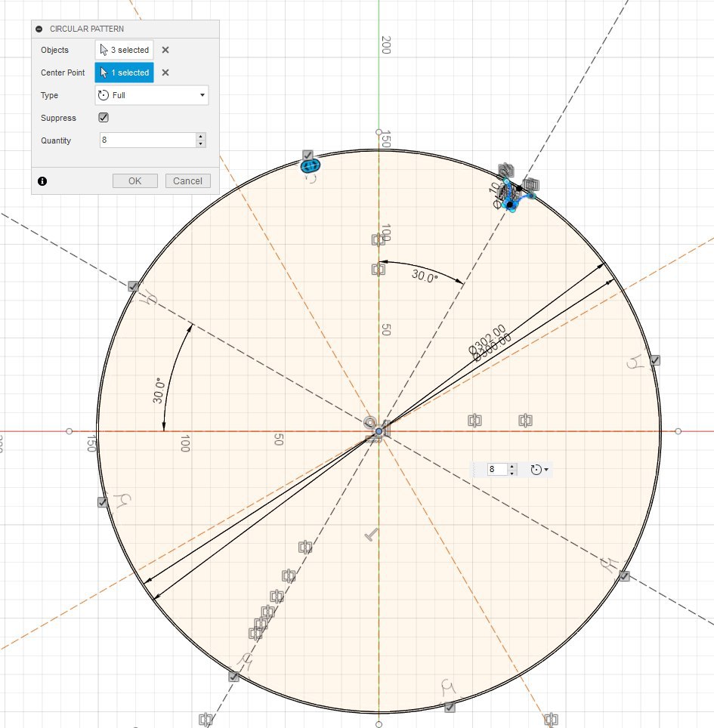The width and height of the screenshot is (714, 728).
Task: Open the Type dropdown showing Full
Action: [151, 95]
